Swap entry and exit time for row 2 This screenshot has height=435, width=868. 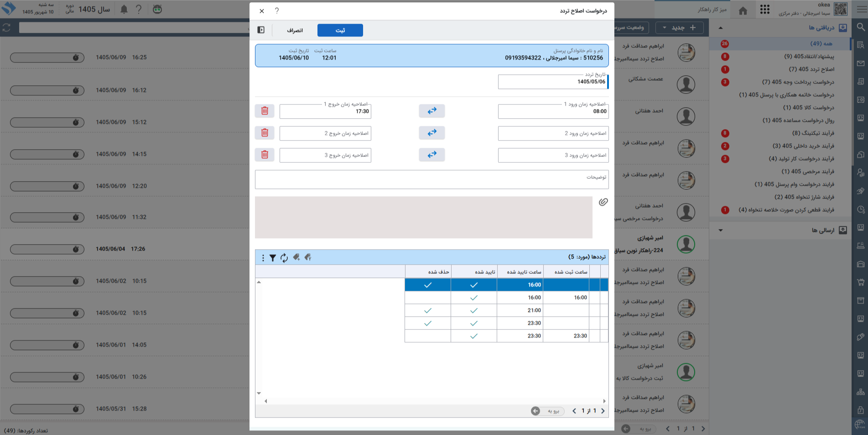432,132
